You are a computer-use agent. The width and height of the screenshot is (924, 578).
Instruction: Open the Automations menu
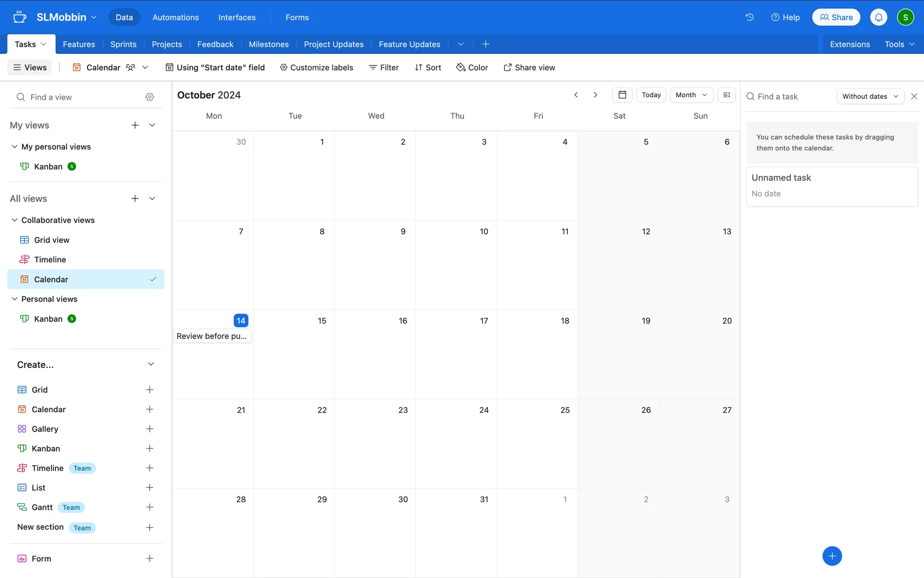click(x=175, y=17)
